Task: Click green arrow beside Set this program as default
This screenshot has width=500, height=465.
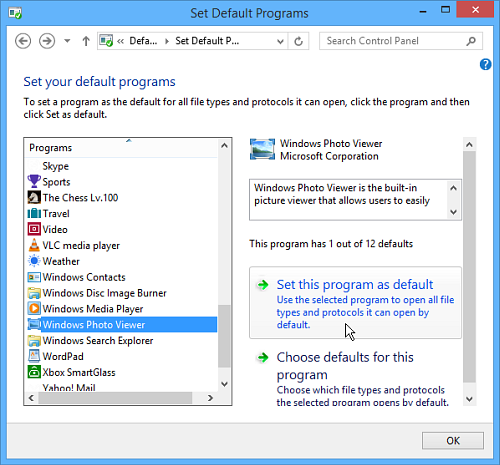Action: click(x=263, y=285)
